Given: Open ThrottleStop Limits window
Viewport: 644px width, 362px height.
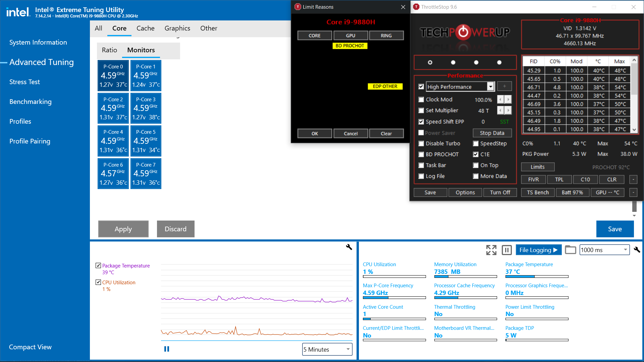Looking at the screenshot, I should (538, 167).
